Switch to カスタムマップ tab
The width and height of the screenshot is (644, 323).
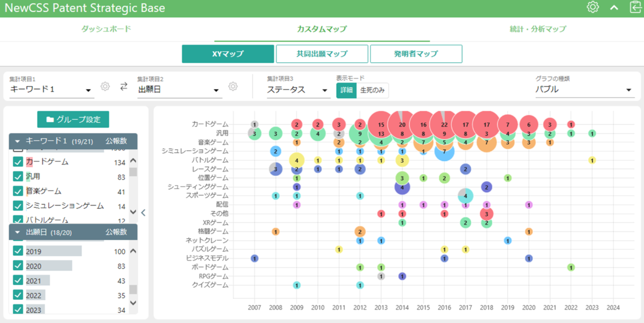tap(322, 29)
